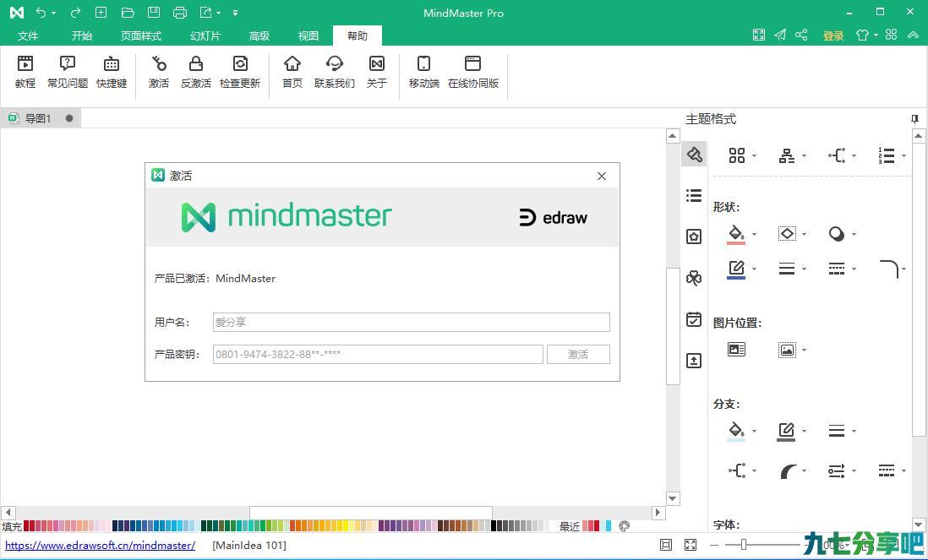Viewport: 928px width, 560px height.
Task: Click the horizontal scrollbar right arrow
Action: click(658, 512)
